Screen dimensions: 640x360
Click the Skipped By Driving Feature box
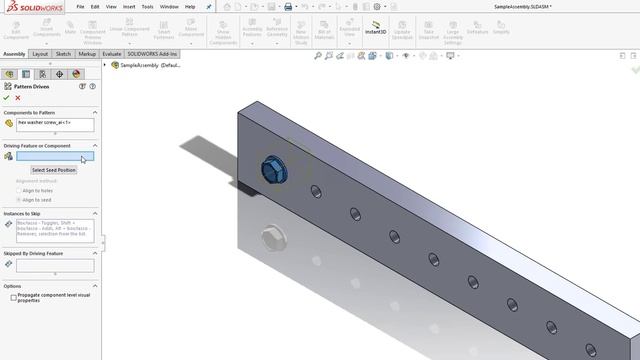pyautogui.click(x=55, y=266)
